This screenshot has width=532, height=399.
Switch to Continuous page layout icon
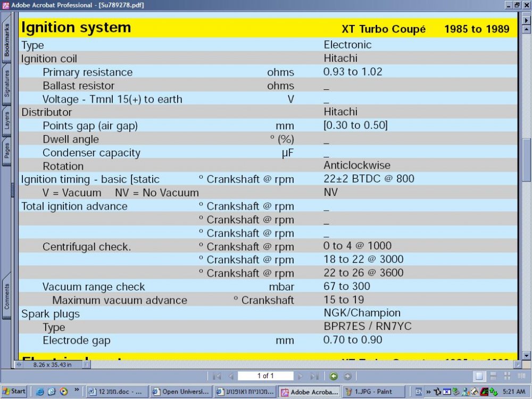493,376
